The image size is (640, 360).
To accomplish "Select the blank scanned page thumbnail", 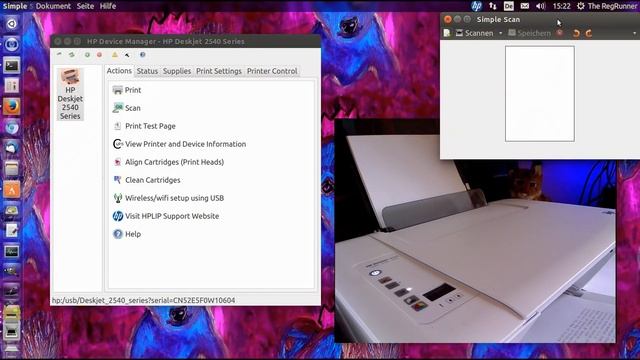I will [x=540, y=93].
